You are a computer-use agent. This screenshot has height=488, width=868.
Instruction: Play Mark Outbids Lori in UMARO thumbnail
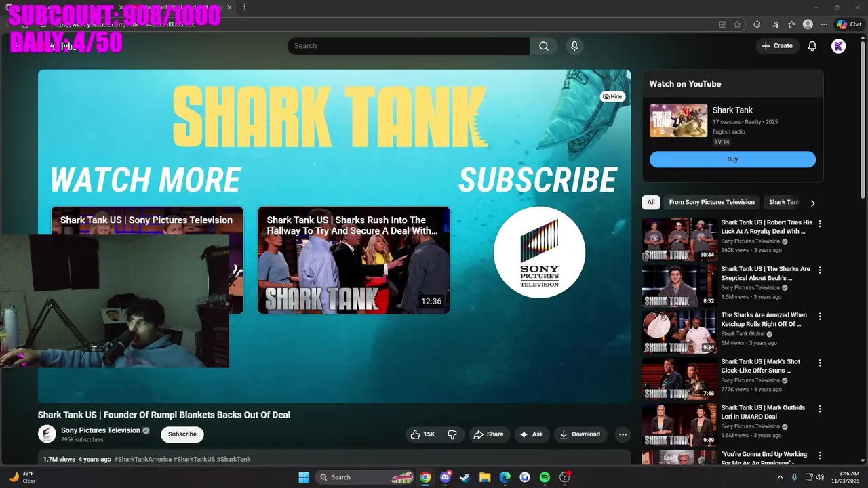pos(679,425)
